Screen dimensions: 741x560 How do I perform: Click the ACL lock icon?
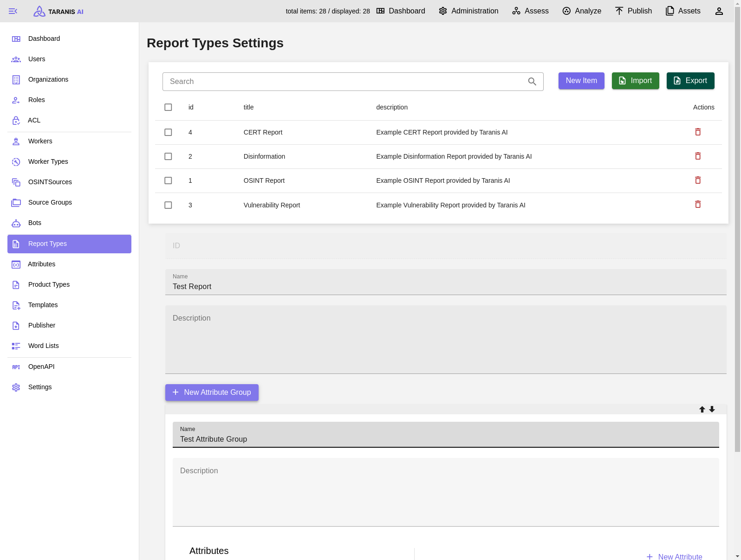pos(16,121)
